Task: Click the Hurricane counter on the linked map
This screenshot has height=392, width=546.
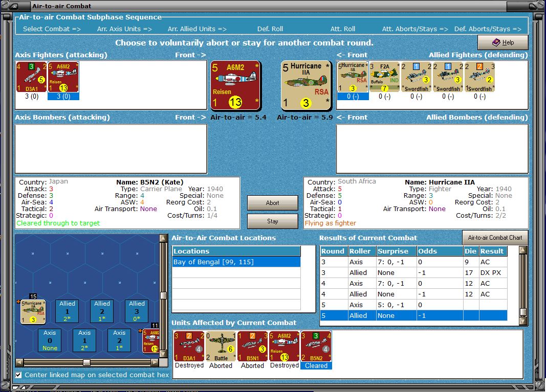Action: 33,312
